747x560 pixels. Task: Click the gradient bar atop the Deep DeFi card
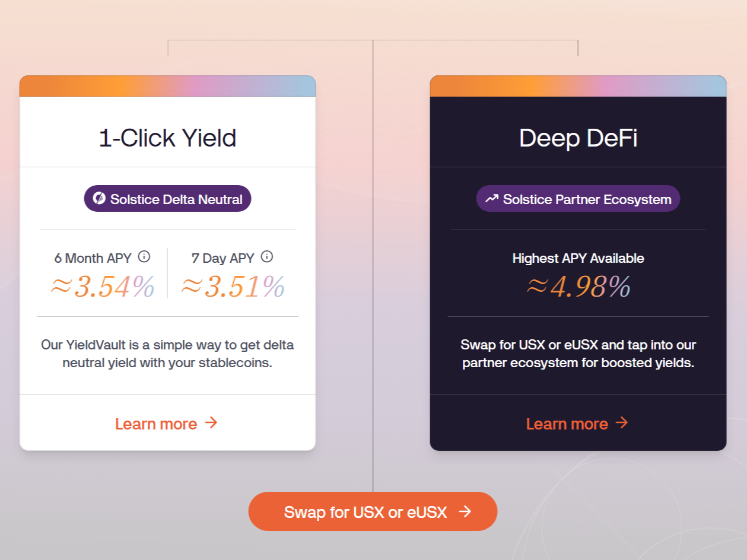pyautogui.click(x=577, y=84)
